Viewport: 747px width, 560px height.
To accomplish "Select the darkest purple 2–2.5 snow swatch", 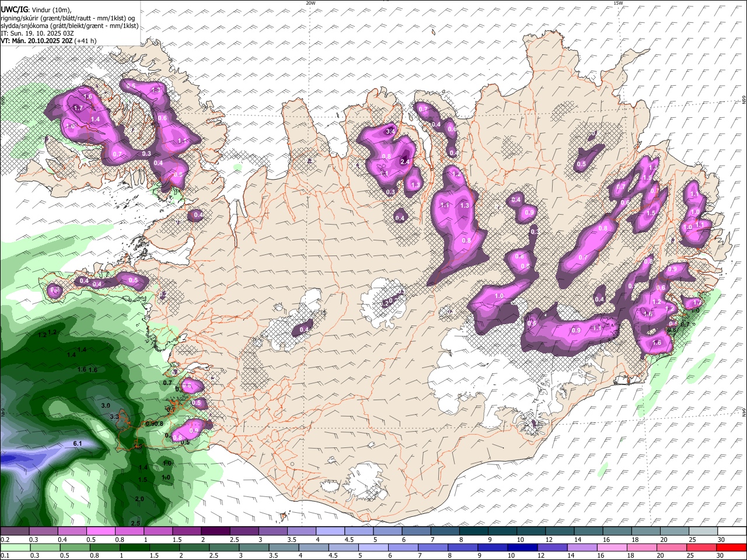I will (215, 531).
